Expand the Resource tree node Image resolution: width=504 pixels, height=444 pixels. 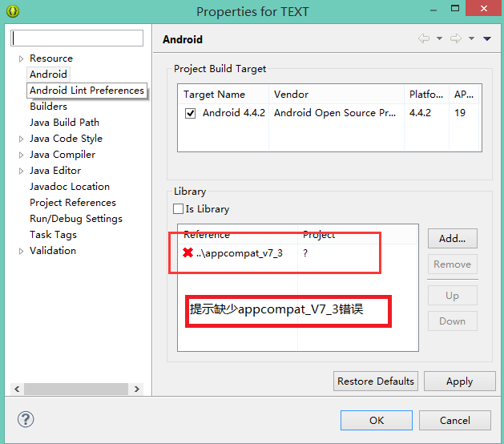(x=21, y=59)
